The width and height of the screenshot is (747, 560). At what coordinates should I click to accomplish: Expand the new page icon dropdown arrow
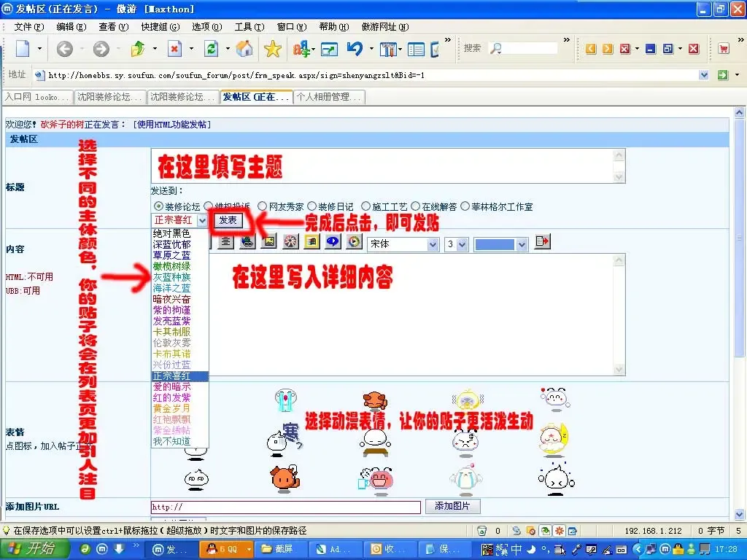pyautogui.click(x=39, y=49)
